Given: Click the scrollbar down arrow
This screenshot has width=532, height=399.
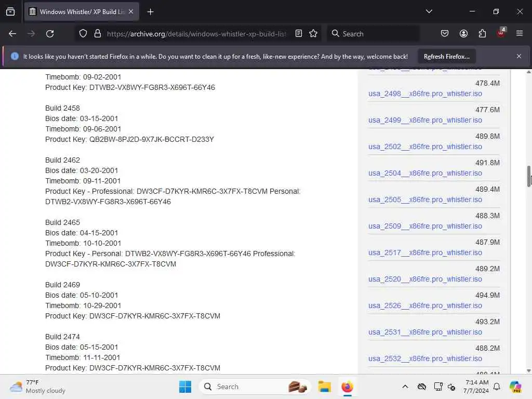Looking at the screenshot, I should coord(528,371).
